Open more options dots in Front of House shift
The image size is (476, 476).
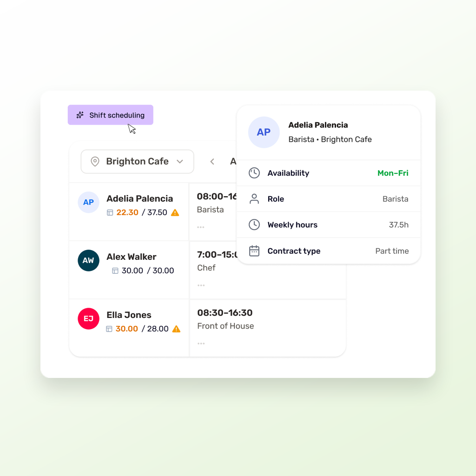pos(201,344)
